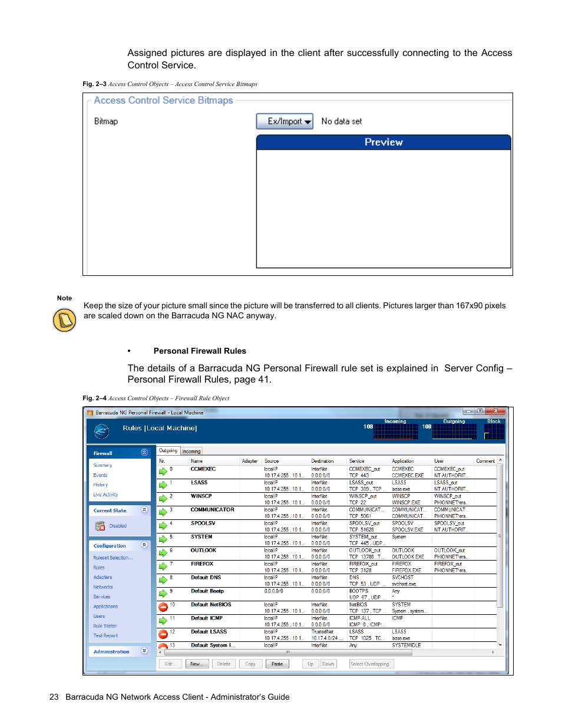
Task: Collapse the Firewall sidebar section
Action: (144, 453)
